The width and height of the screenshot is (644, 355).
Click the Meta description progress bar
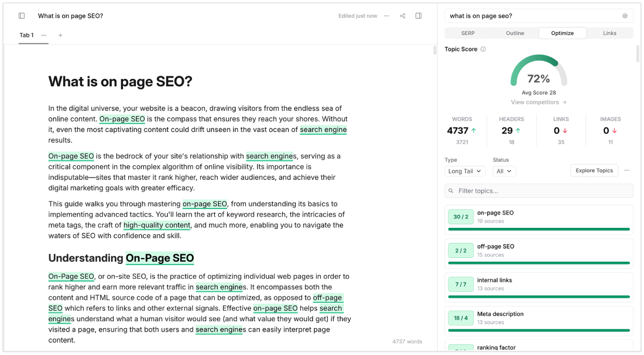coord(539,330)
